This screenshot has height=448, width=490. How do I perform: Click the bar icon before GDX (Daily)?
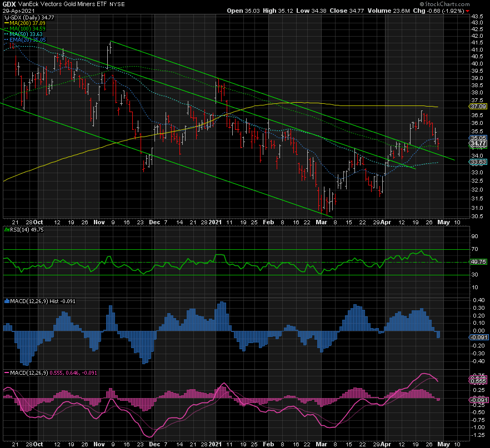[x=7, y=18]
